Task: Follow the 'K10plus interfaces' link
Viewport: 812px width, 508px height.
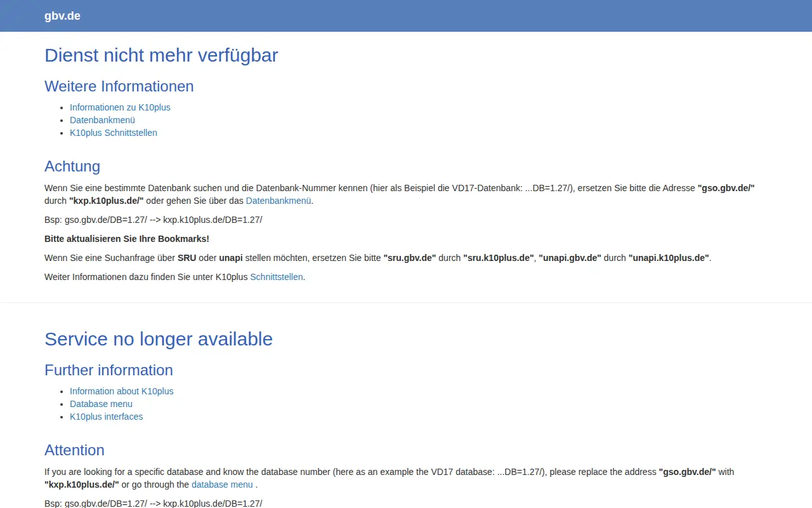Action: click(107, 417)
